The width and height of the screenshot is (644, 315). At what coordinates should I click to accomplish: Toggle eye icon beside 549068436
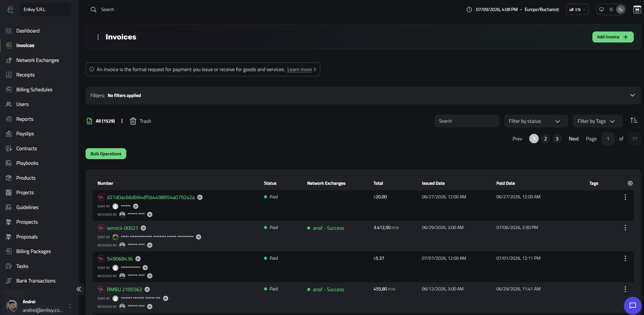138,259
